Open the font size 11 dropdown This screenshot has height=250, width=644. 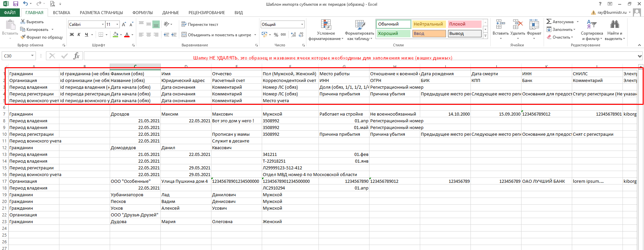[117, 25]
